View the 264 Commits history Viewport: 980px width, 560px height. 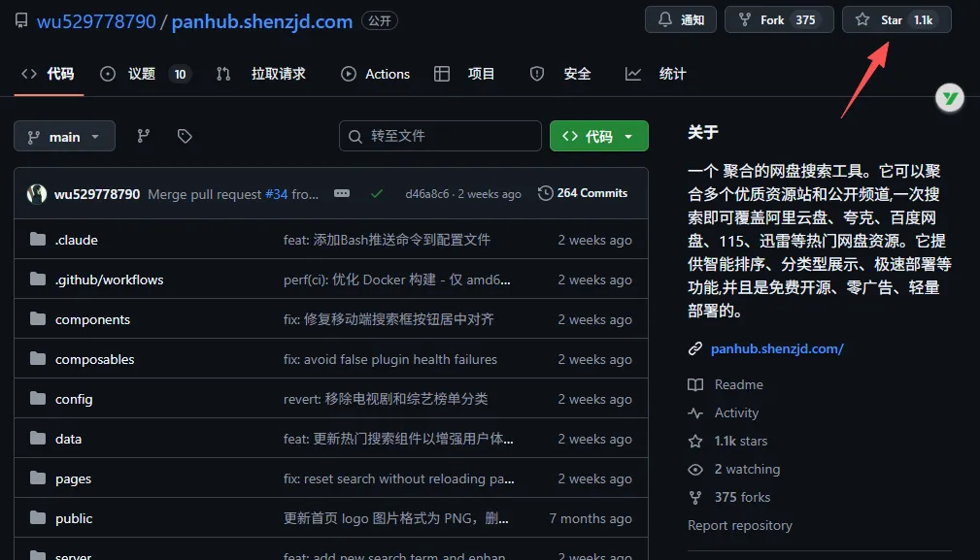click(x=583, y=193)
